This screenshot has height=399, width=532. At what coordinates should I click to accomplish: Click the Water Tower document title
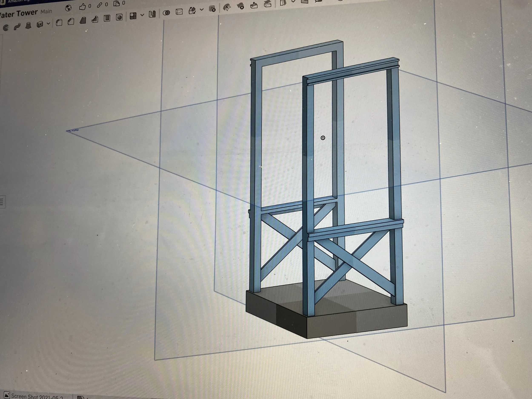tap(19, 13)
